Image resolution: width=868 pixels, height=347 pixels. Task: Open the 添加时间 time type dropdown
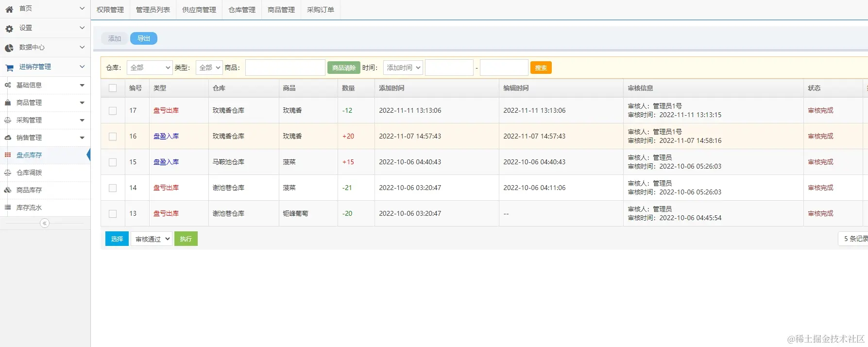(403, 68)
